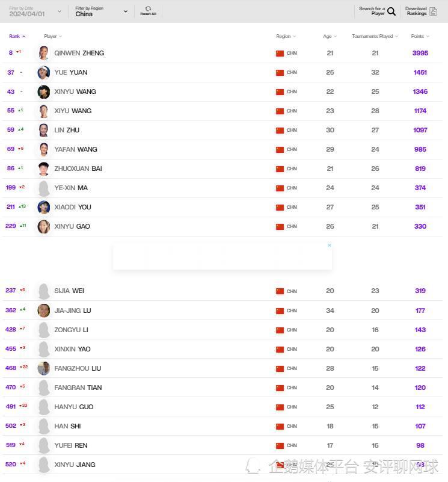Open the Filter by Date dropdown
The image size is (448, 482).
tap(35, 11)
